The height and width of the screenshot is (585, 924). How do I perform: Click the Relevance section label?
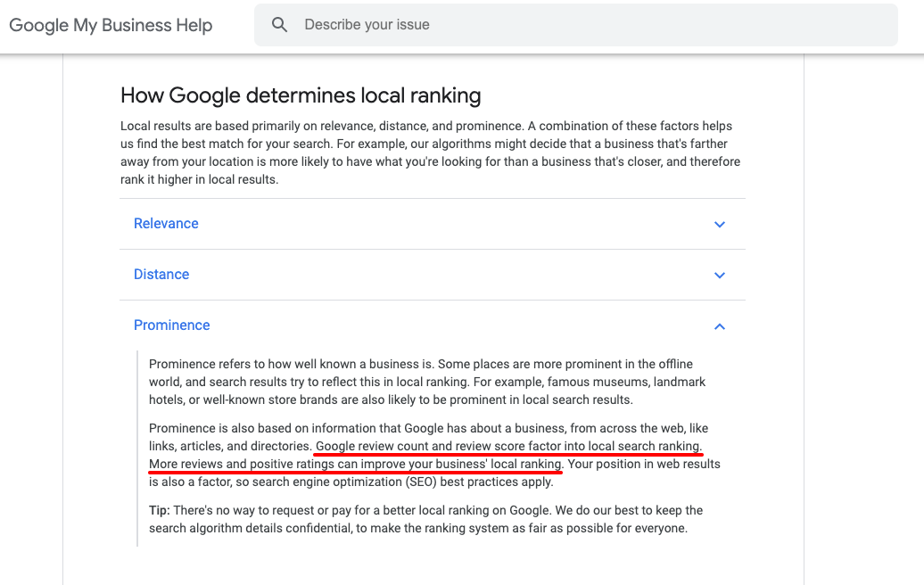(166, 224)
